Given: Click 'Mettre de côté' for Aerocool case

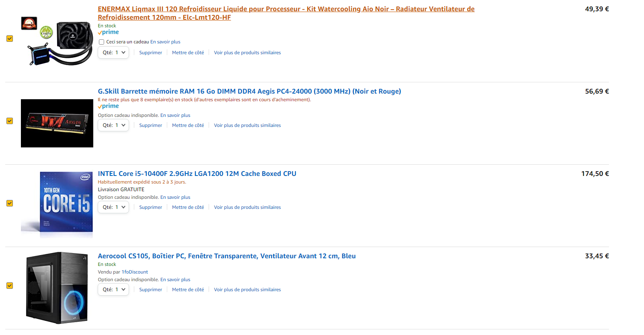Looking at the screenshot, I should tap(188, 290).
